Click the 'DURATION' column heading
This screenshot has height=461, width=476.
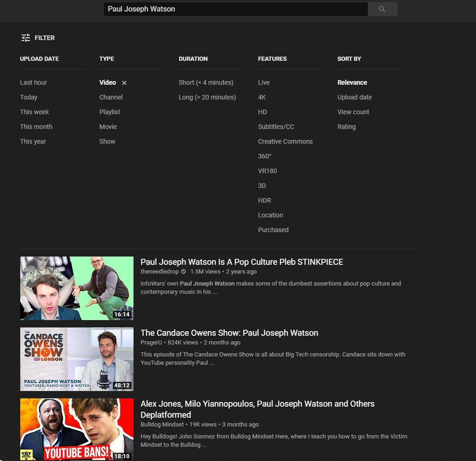click(193, 58)
